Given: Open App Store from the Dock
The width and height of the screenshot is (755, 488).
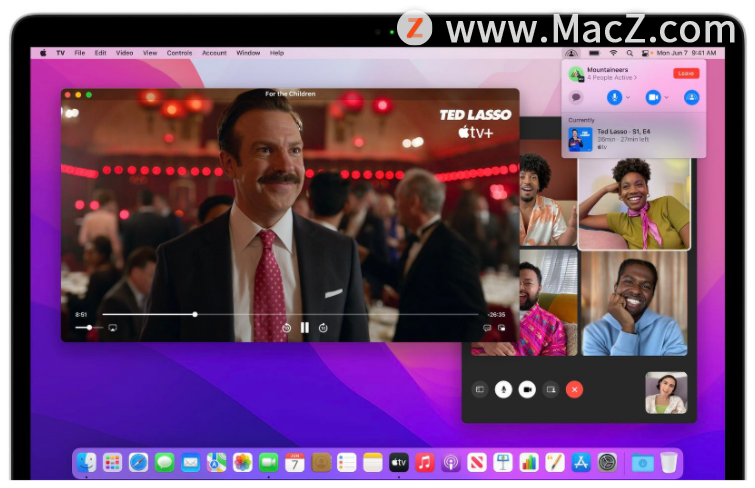Looking at the screenshot, I should click(581, 463).
